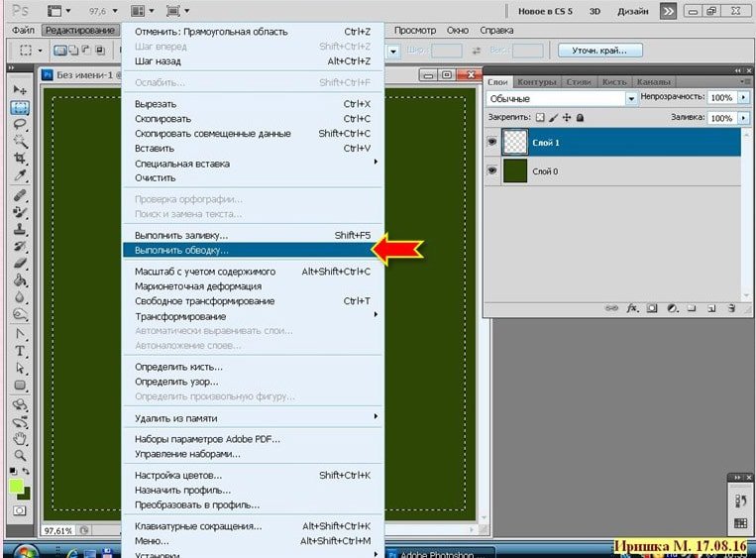Image resolution: width=756 pixels, height=558 pixels.
Task: Select the Lasso tool
Action: point(19,125)
